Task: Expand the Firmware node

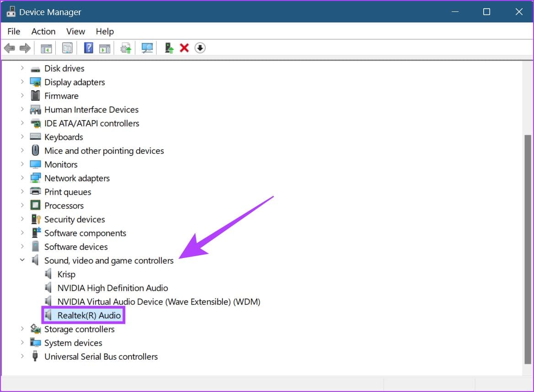Action: (x=22, y=96)
